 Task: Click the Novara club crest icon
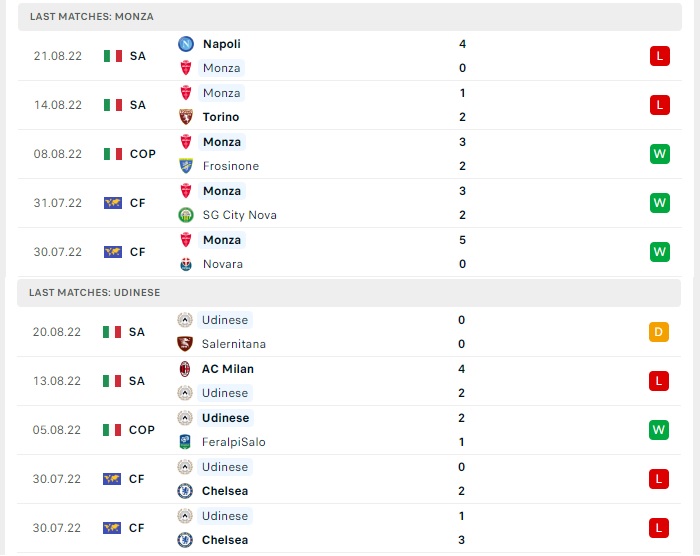click(x=186, y=264)
